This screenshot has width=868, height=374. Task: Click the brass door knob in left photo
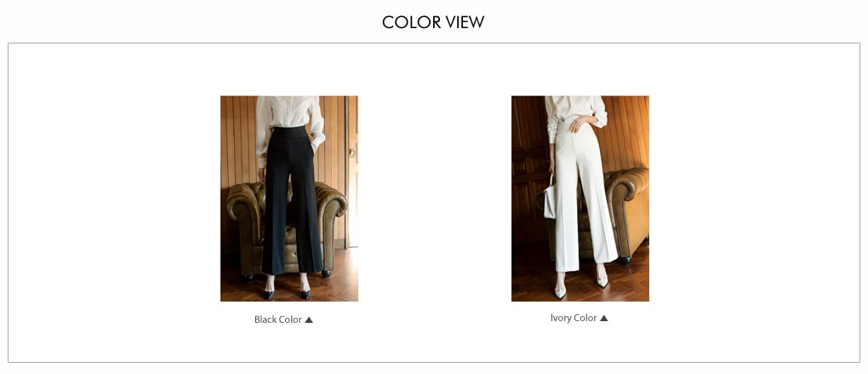click(351, 152)
